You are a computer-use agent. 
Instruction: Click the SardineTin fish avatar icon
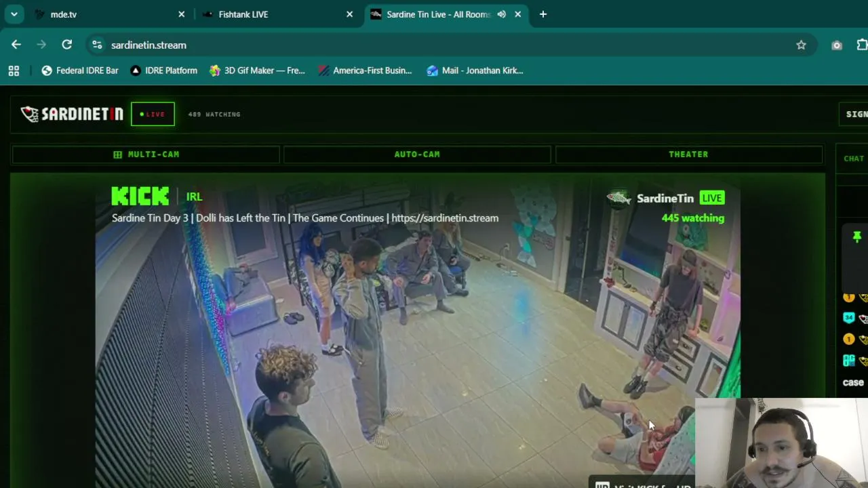tap(618, 198)
